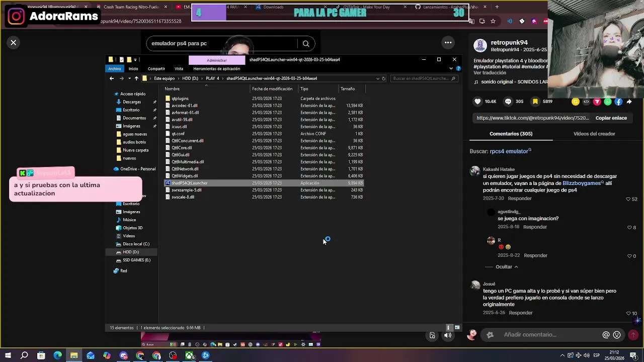Click the share arrow icon

tap(629, 102)
